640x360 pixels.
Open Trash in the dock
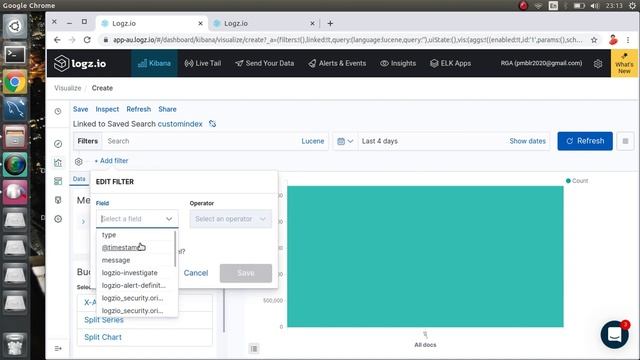click(x=15, y=345)
